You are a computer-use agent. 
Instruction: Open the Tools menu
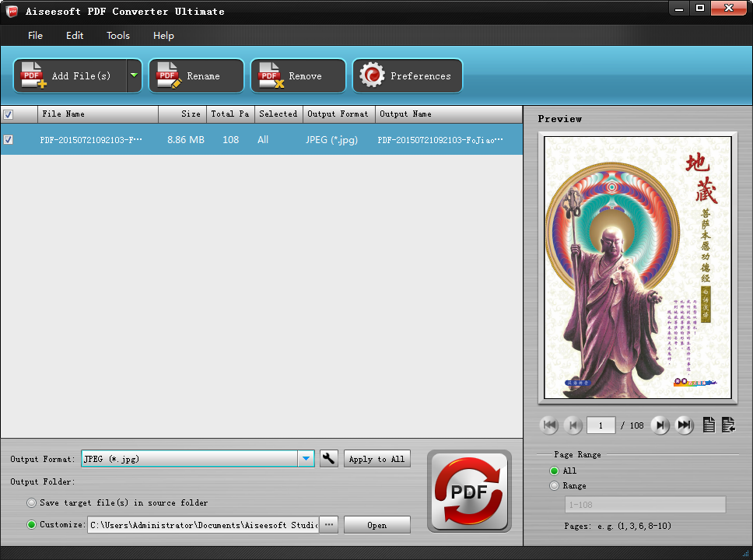[117, 35]
